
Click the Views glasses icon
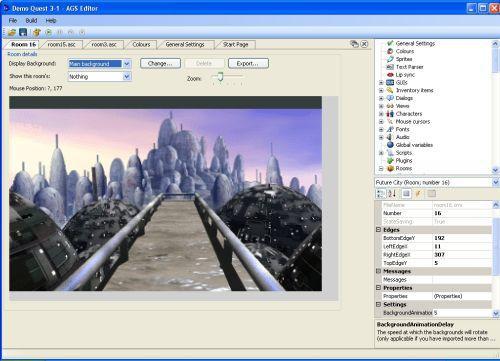(390, 106)
